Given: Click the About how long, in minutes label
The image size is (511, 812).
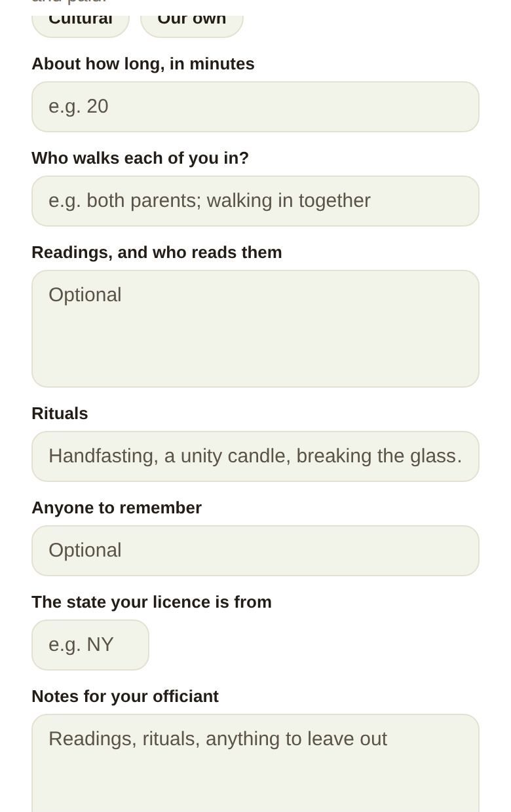Looking at the screenshot, I should (x=143, y=64).
